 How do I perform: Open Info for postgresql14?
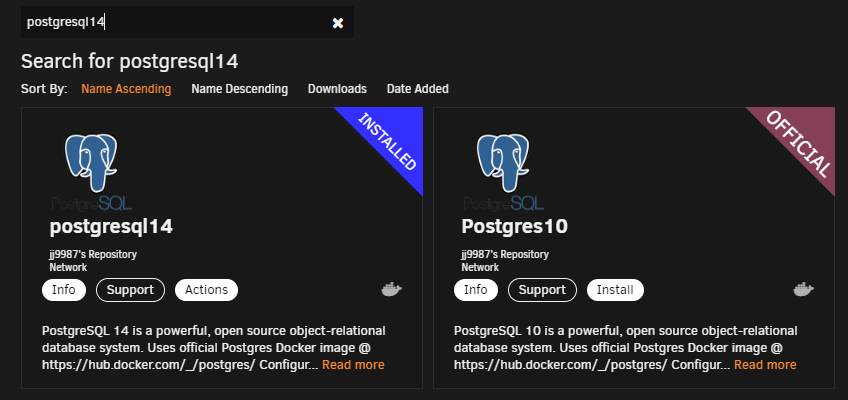pyautogui.click(x=64, y=290)
